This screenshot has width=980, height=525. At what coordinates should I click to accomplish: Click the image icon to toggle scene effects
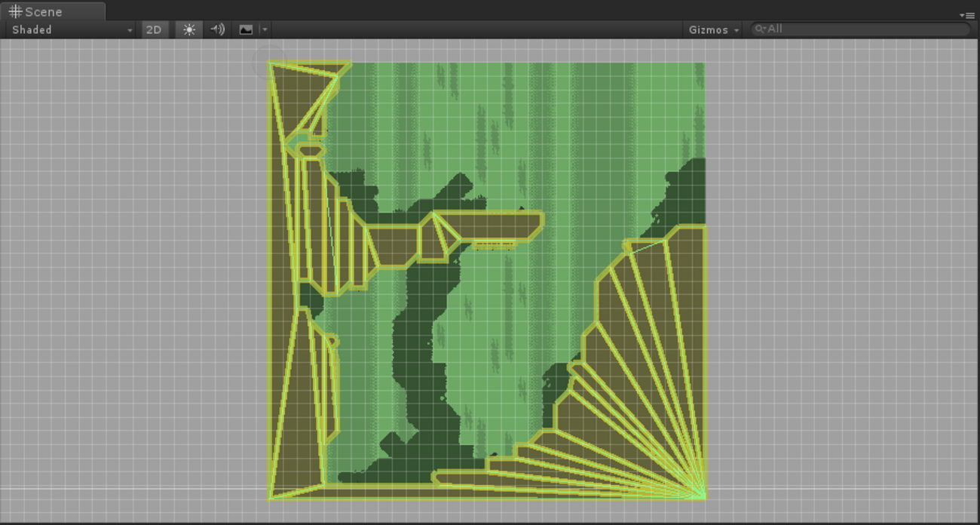(246, 29)
